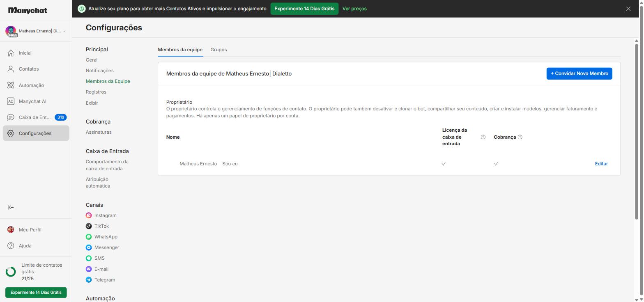Screen dimensions: 644x302
Task: Click the Contatos person icon
Action: coord(11,69)
